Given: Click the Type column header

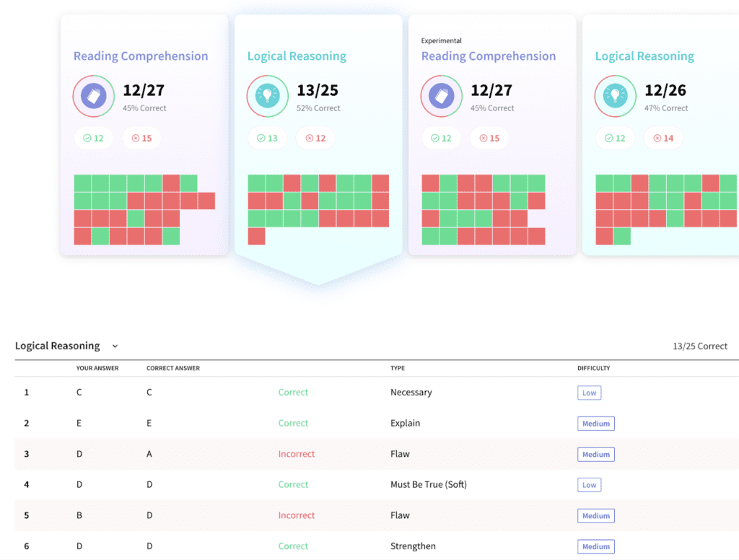Looking at the screenshot, I should (398, 368).
